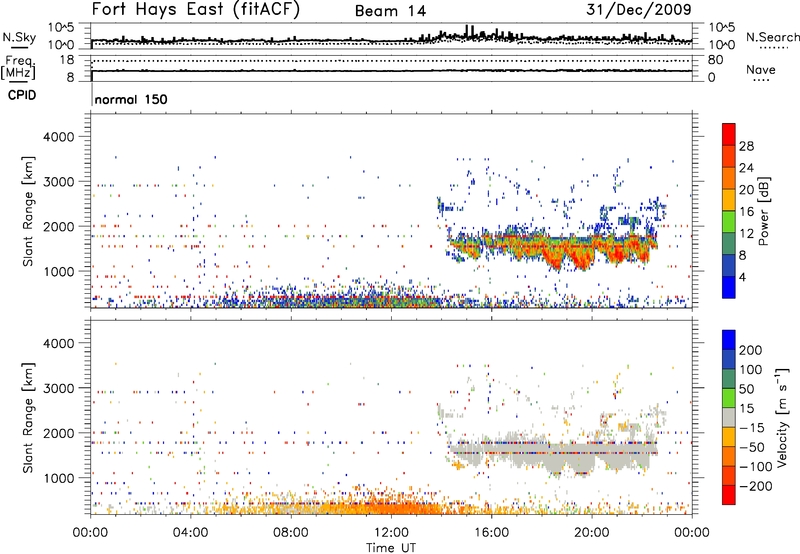Click the "-100" Velocity colorbar label
Viewport: 800px width, 554px height.
click(756, 467)
